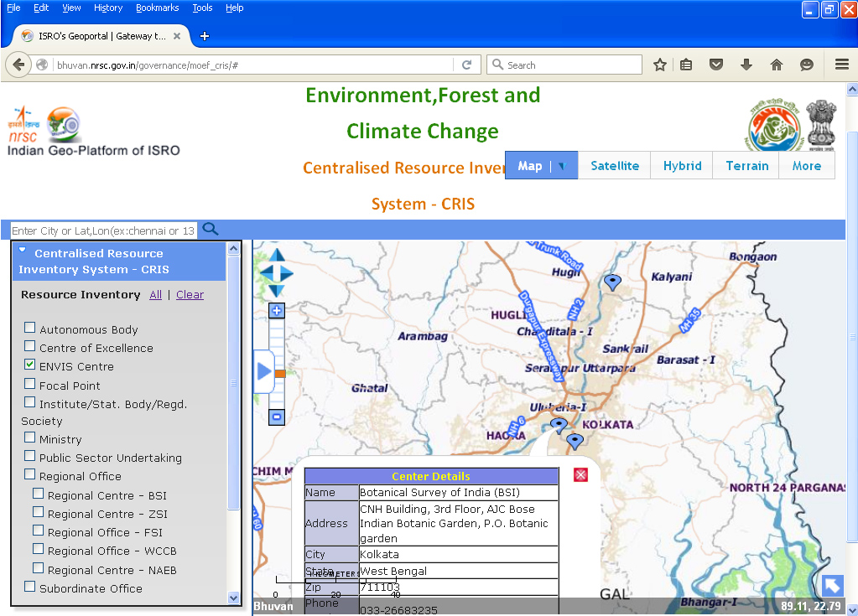Go back using the browser back arrow
The width and height of the screenshot is (858, 616).
coord(18,65)
